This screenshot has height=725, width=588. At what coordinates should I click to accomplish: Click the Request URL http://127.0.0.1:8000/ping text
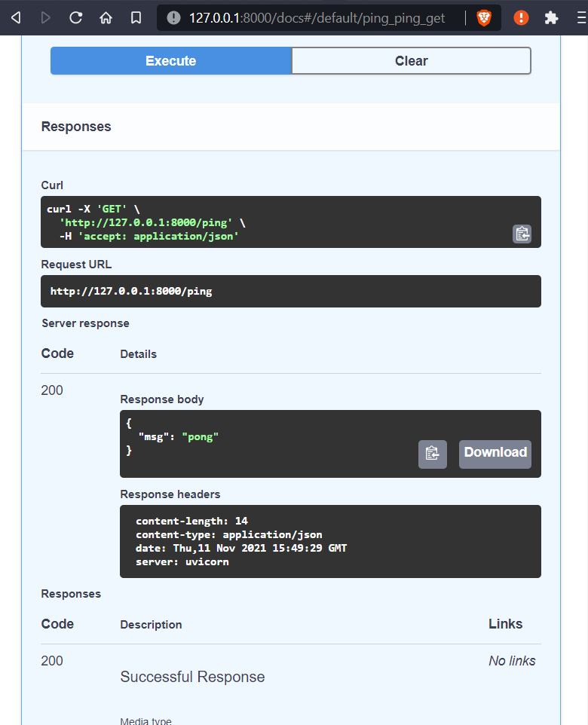[131, 292]
